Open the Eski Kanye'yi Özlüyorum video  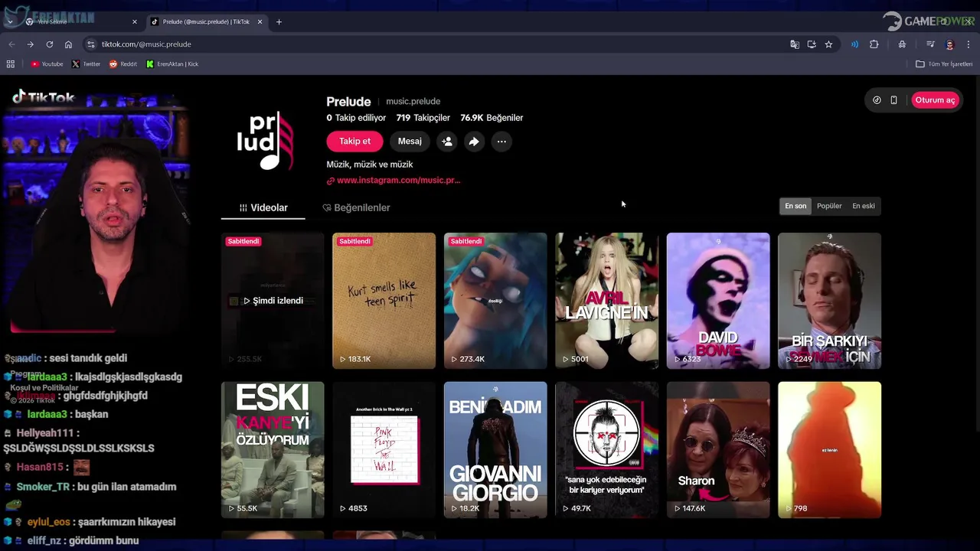coord(273,450)
